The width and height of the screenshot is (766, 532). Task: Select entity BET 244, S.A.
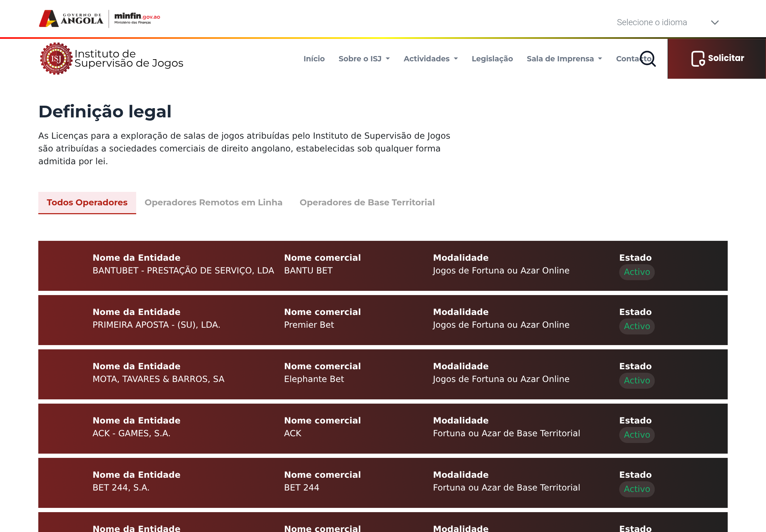(x=121, y=488)
